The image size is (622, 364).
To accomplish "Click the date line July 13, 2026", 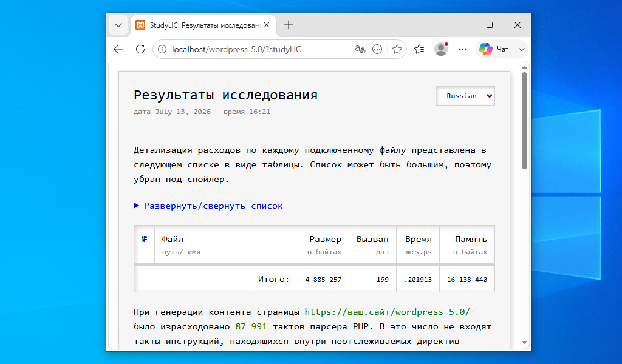I will click(202, 112).
